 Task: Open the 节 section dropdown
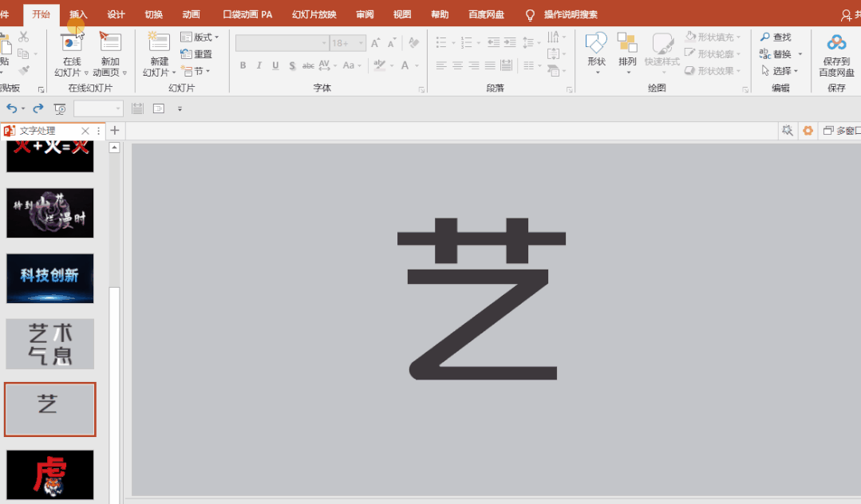pos(196,71)
